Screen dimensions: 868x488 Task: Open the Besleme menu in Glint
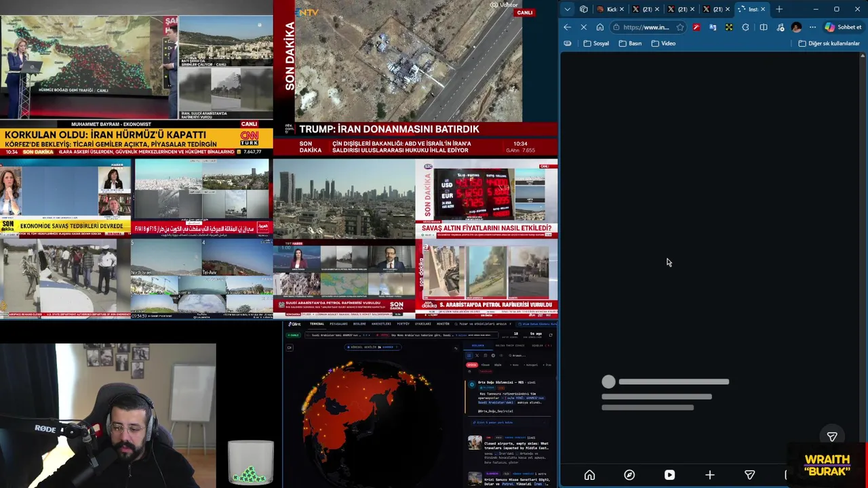pos(359,324)
